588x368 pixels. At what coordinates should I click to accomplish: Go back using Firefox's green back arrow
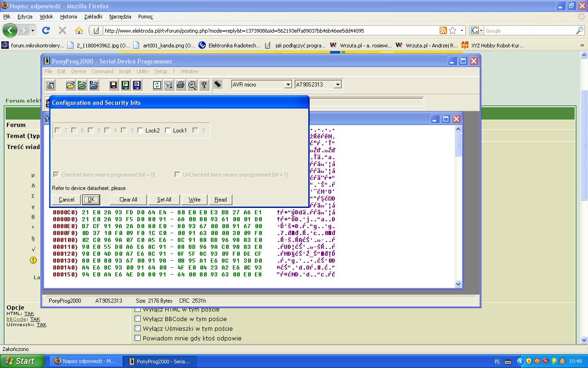tap(10, 30)
